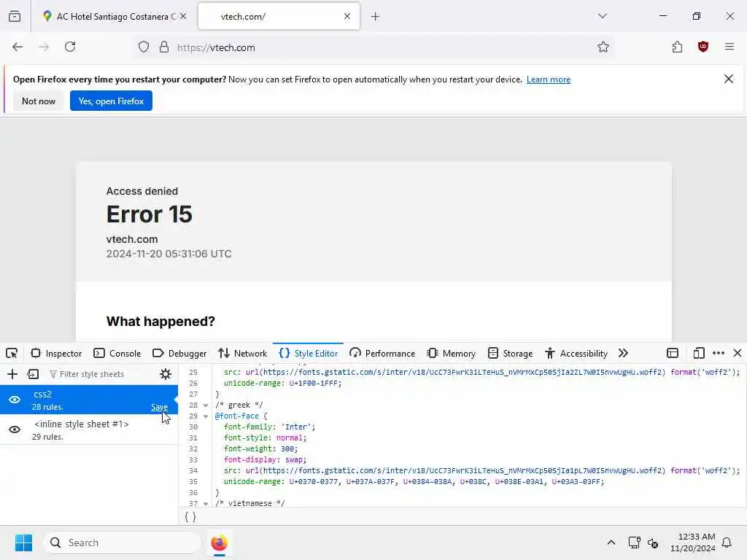Go back to the previous page
Image resolution: width=747 pixels, height=560 pixels.
[x=18, y=47]
